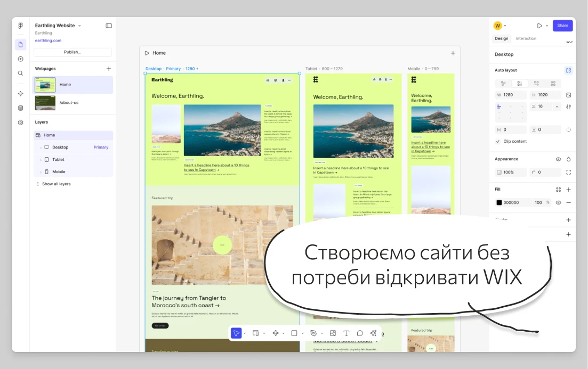Select the Comment bubble tool
588x369 pixels.
pyautogui.click(x=360, y=333)
